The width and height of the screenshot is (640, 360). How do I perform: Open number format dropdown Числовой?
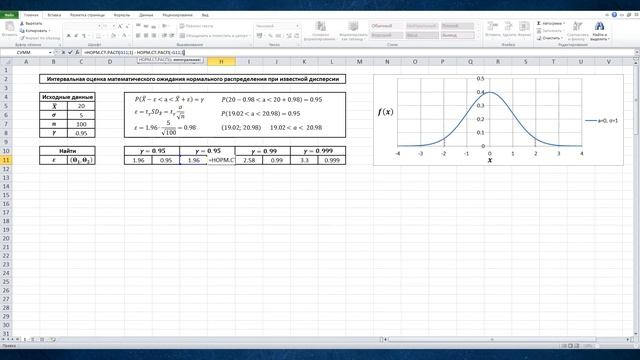coord(277,26)
